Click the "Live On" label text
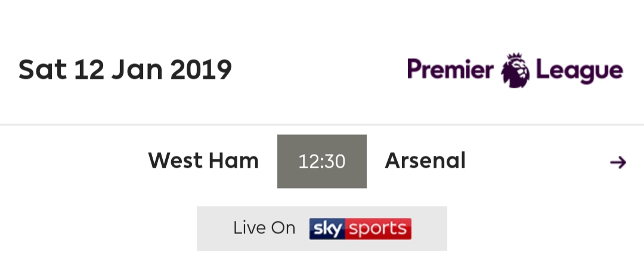 264,228
